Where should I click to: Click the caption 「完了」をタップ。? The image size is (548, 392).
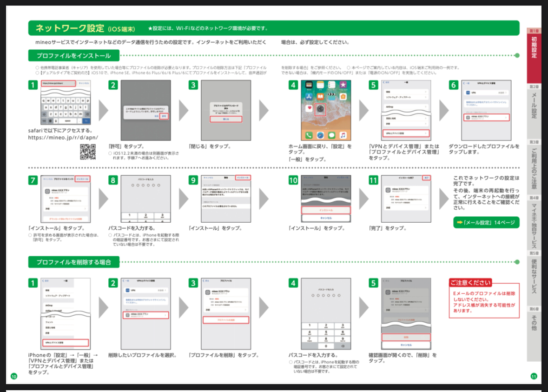tap(388, 228)
